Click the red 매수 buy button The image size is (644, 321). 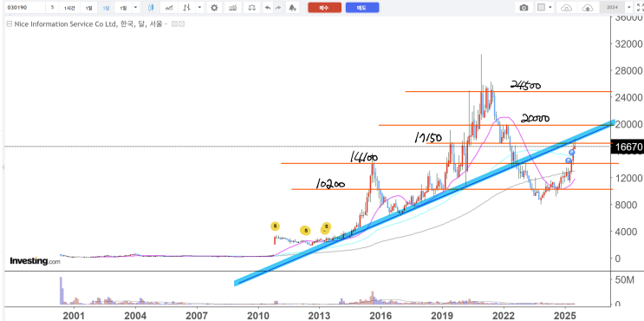(324, 8)
